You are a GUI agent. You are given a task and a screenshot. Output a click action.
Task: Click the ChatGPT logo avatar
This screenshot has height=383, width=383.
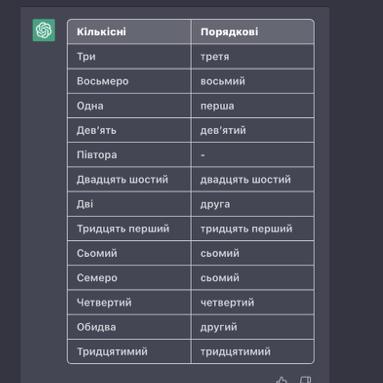(44, 30)
